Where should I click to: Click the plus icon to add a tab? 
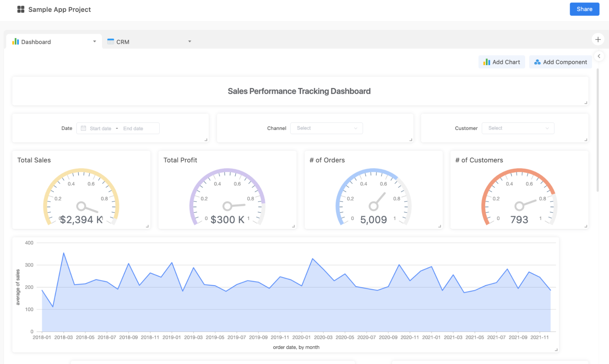click(598, 40)
